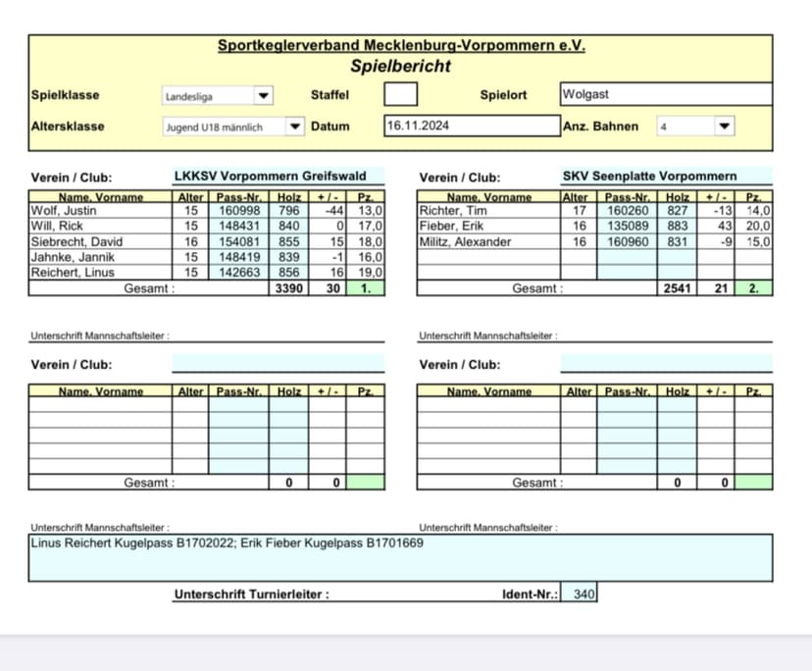Click the Sportkeglerverband Mecklenburg-Vorpommern e.V. title
This screenshot has height=671, width=812.
pos(401,45)
